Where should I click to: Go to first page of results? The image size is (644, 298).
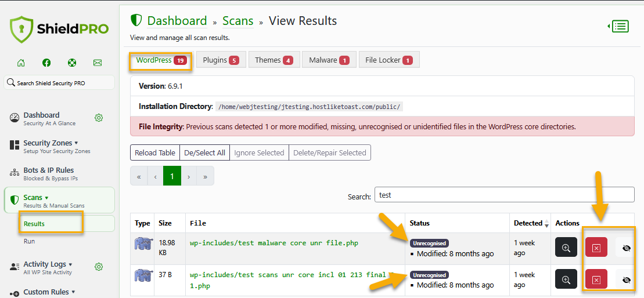(139, 176)
